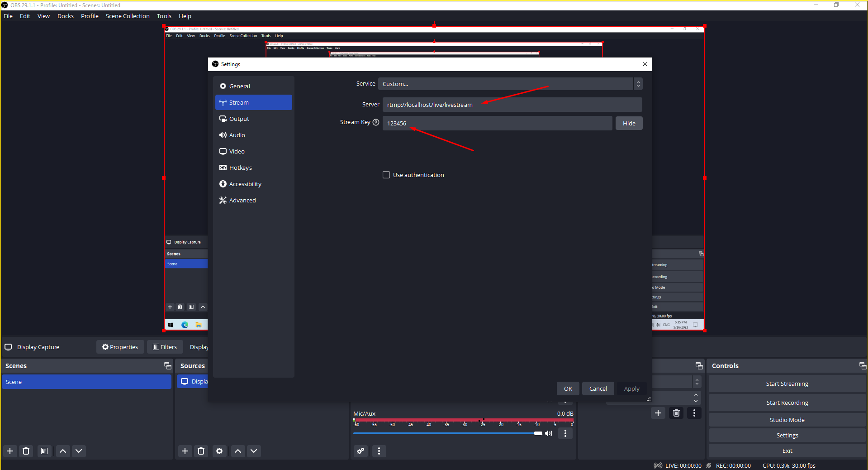Move the scene down in Scenes list
This screenshot has height=470, width=868.
coord(79,451)
